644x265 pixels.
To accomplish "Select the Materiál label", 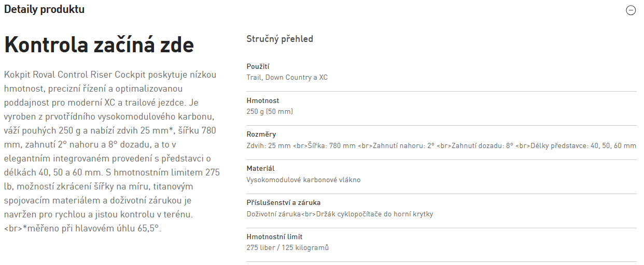I will point(260,169).
